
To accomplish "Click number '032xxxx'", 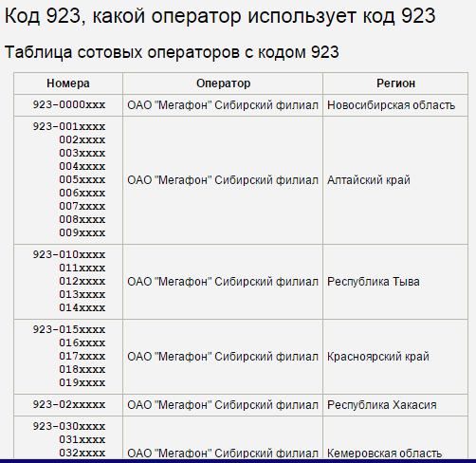I will click(x=82, y=453).
